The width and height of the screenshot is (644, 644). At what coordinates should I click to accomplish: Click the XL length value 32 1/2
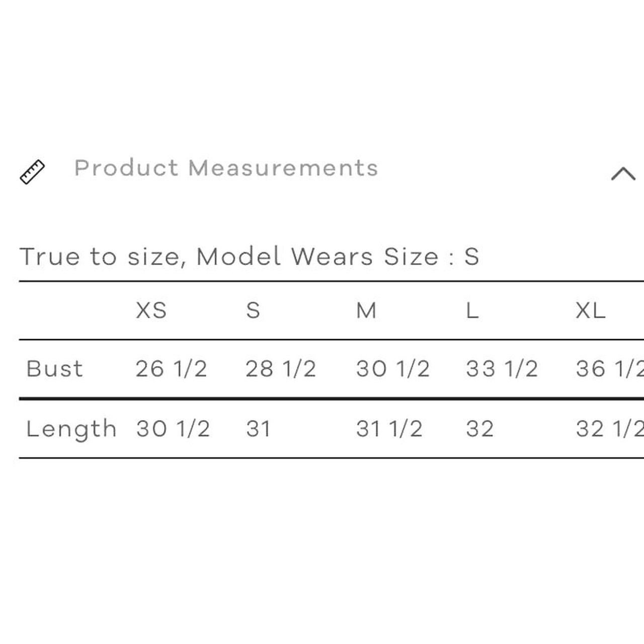tap(609, 429)
